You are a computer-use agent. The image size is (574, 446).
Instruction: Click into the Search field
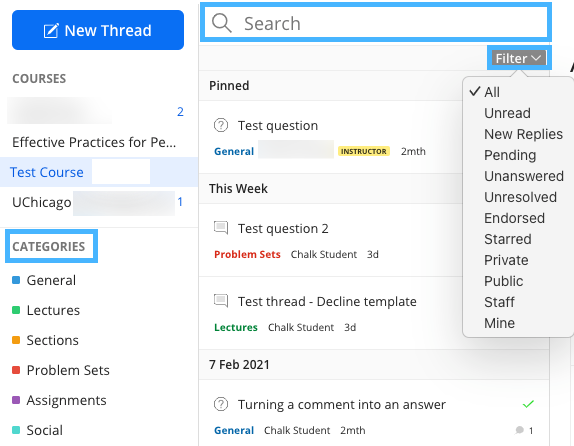(376, 23)
